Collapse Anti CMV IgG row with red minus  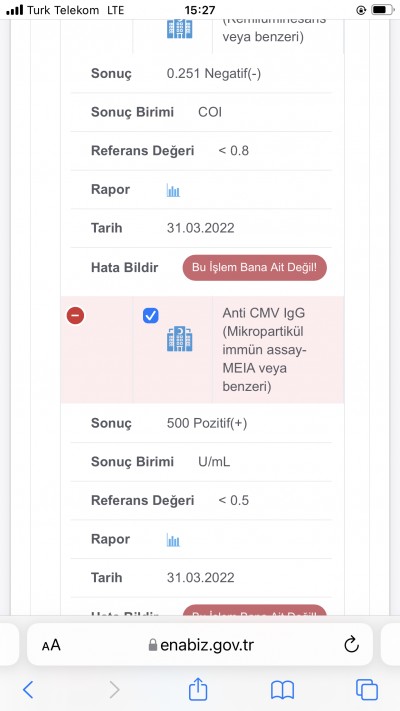tap(75, 315)
